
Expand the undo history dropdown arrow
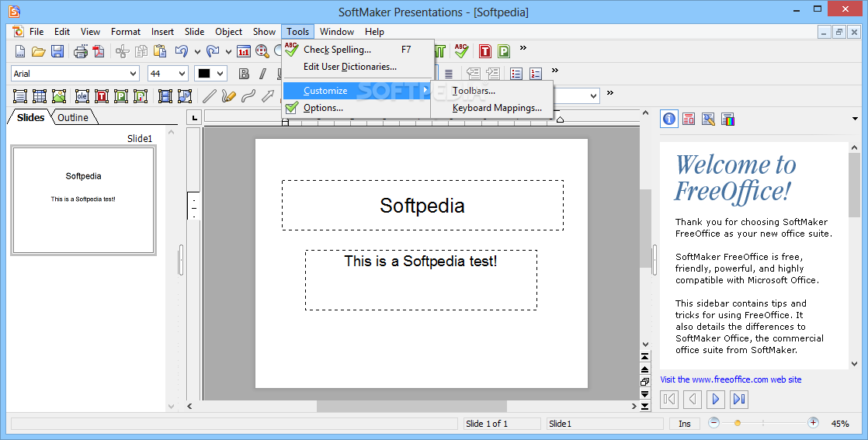click(x=197, y=52)
